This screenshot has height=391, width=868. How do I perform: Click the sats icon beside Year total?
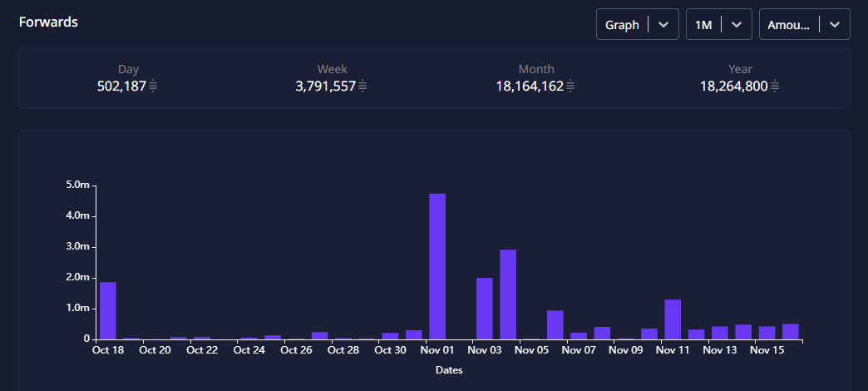tap(775, 86)
